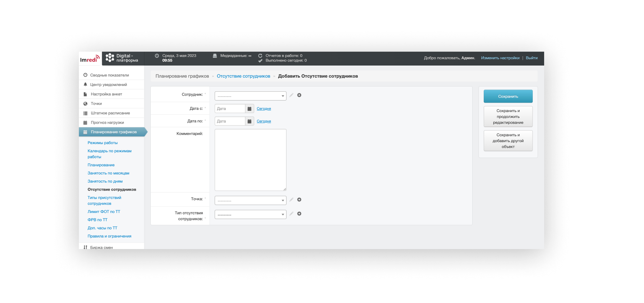644x303 pixels.
Task: Click the calendar icon for Прогноз нагрузки
Action: [x=85, y=123]
